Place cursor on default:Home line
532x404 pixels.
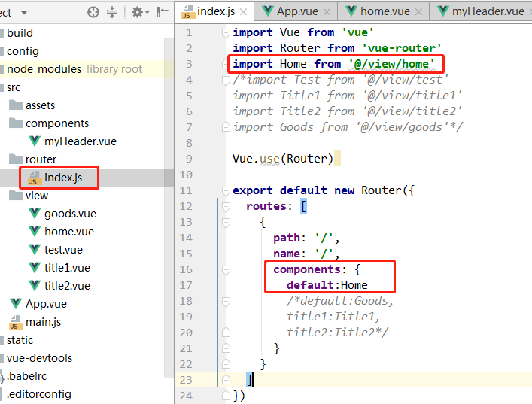tap(327, 285)
